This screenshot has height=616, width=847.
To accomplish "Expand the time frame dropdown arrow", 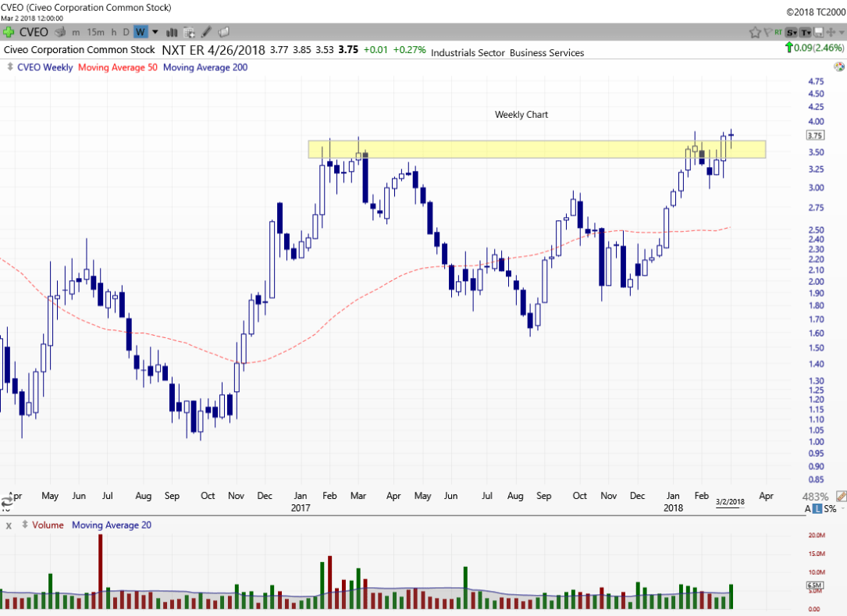I will click(155, 32).
